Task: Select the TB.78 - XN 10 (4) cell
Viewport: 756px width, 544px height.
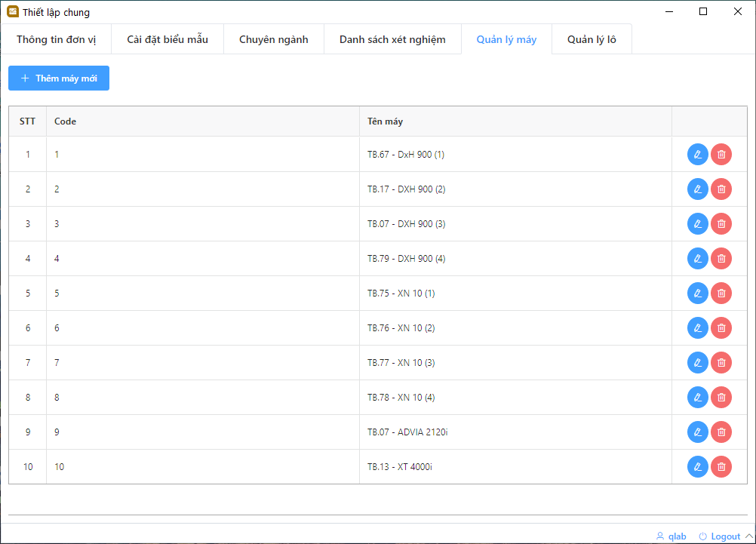Action: [x=515, y=398]
